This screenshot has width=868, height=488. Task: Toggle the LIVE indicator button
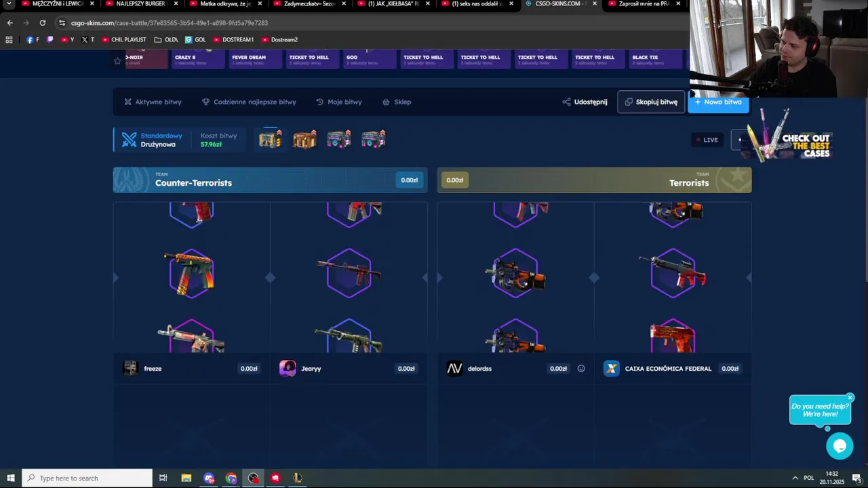coord(707,140)
